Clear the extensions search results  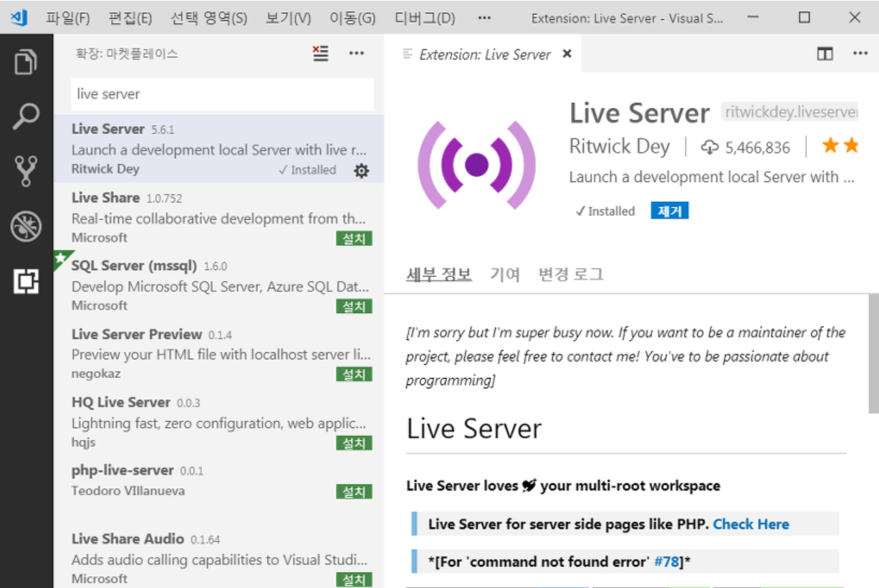coord(320,54)
